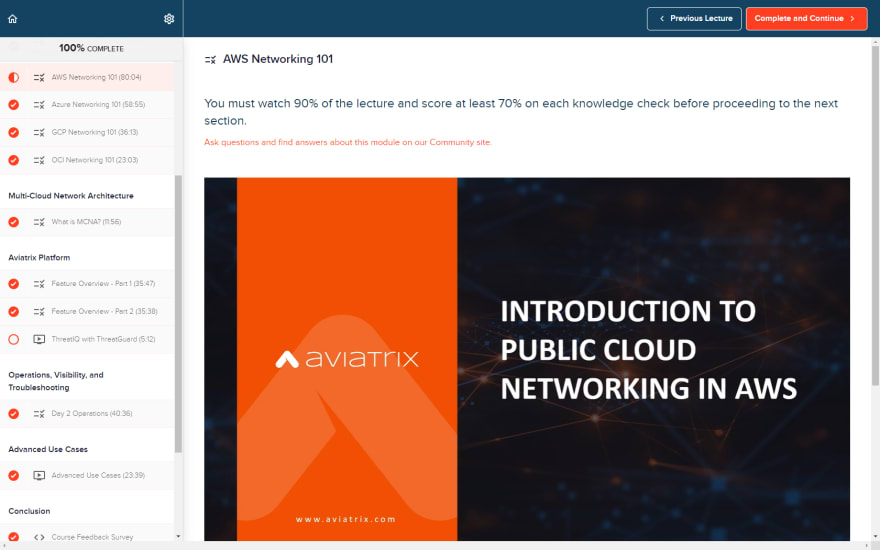Click the completed checkmark for GCP Networking 101

[x=13, y=132]
